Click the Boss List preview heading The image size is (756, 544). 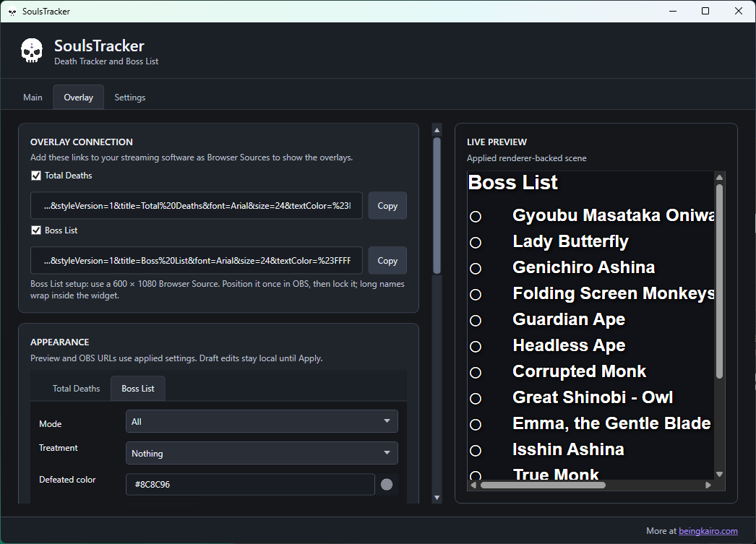512,182
